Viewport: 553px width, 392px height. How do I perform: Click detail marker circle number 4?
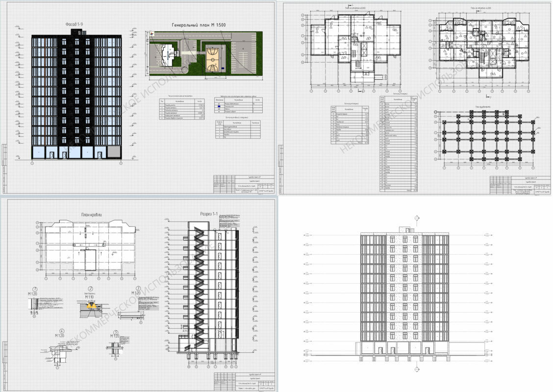pos(62,330)
